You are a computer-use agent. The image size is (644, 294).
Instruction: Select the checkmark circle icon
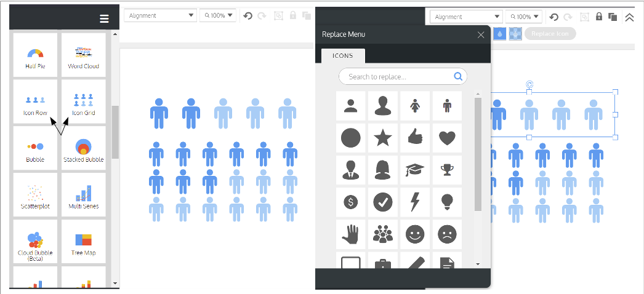coord(383,202)
